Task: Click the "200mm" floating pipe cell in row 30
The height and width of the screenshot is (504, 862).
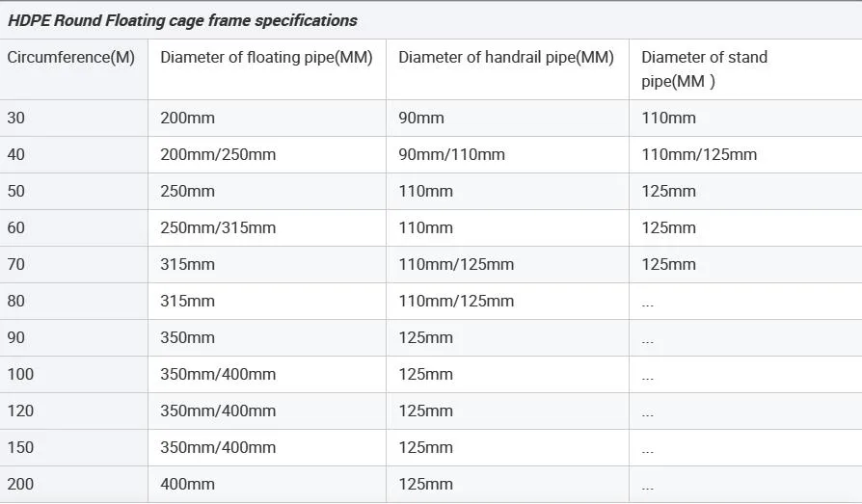Action: pyautogui.click(x=188, y=118)
